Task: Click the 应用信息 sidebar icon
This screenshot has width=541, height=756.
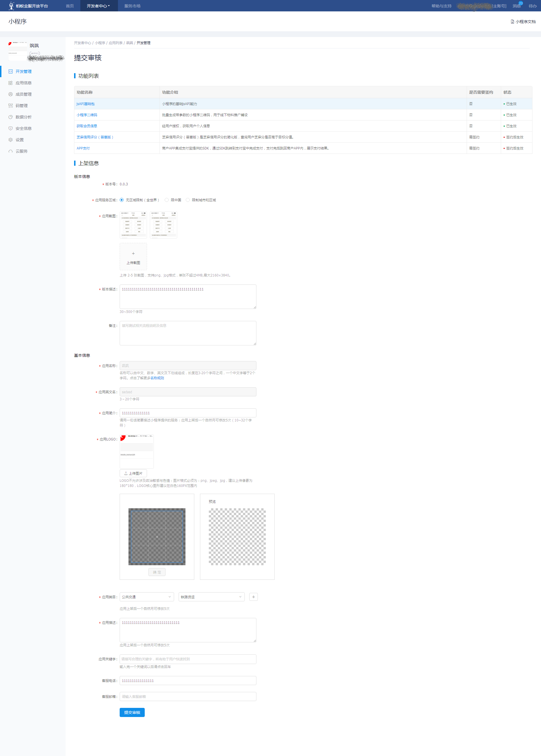Action: pyautogui.click(x=10, y=83)
